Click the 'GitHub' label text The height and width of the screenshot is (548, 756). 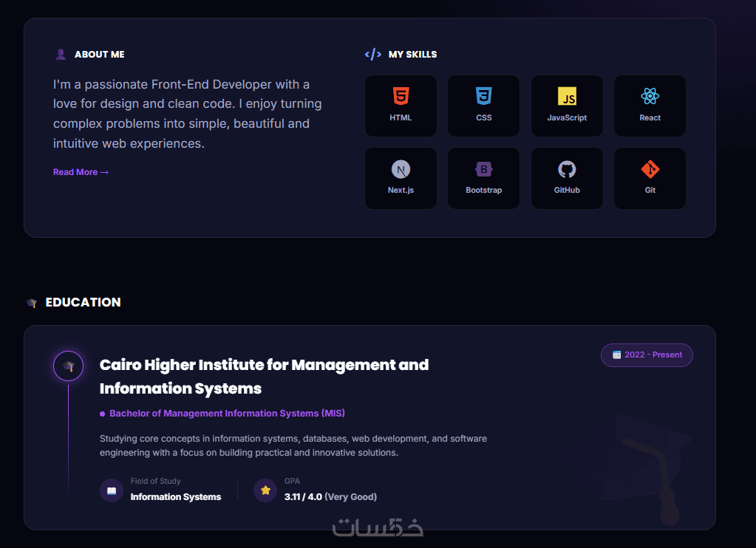[567, 190]
